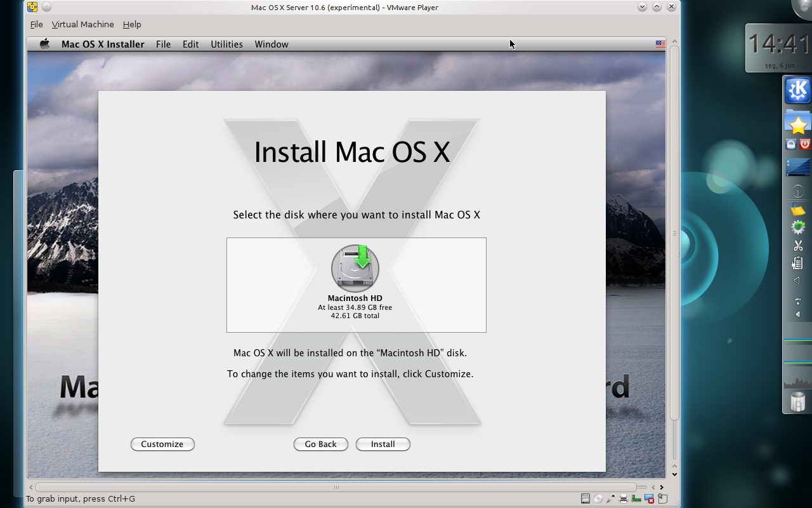Open VMware File menu
This screenshot has height=508, width=812.
[37, 24]
